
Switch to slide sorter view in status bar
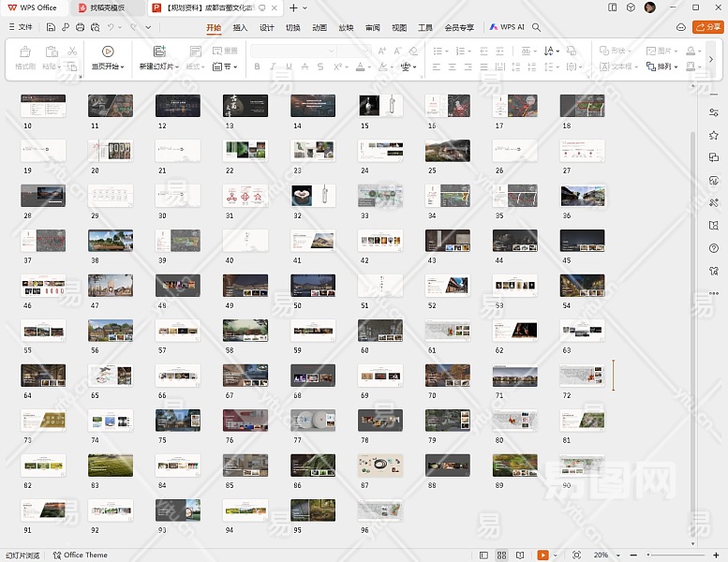pos(501,555)
